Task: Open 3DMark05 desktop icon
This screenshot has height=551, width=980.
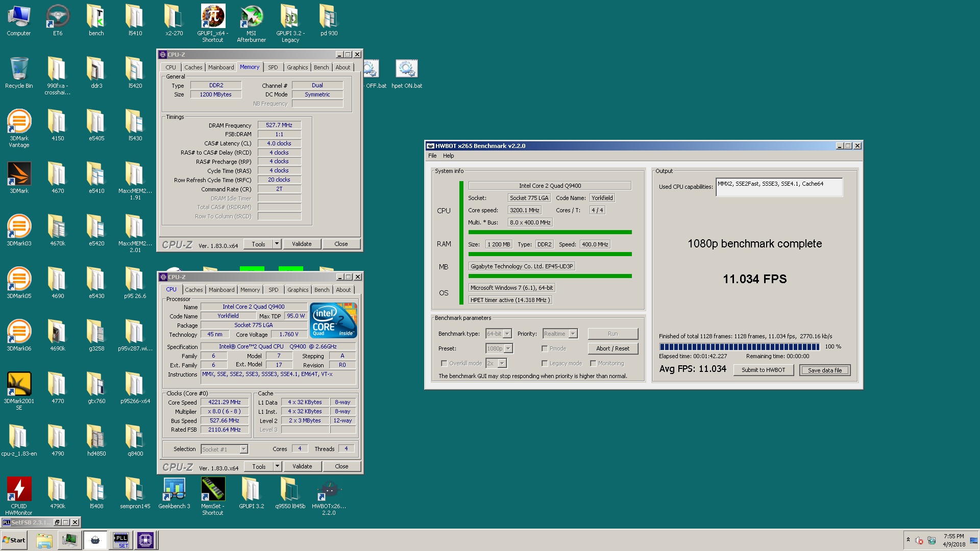Action: (19, 283)
